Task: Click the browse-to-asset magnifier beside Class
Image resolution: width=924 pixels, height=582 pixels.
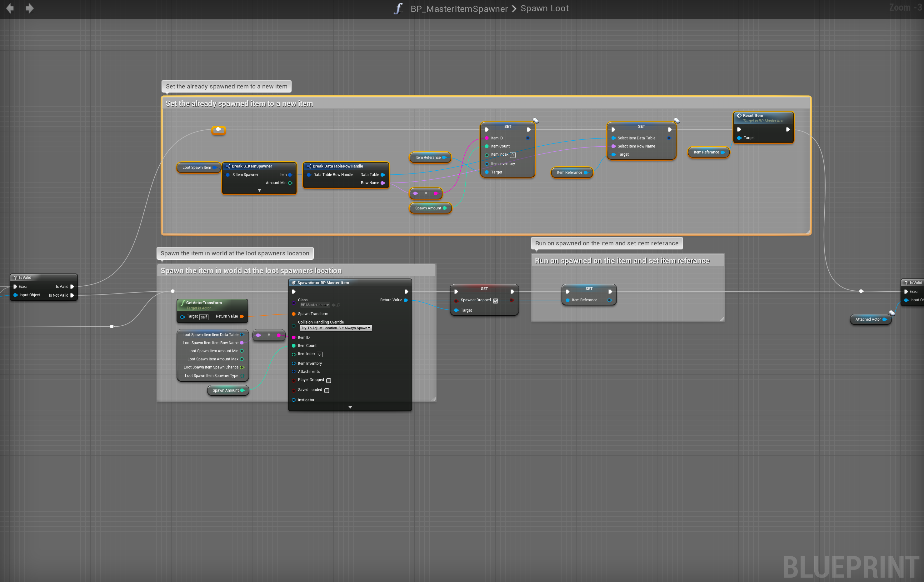Action: point(338,305)
